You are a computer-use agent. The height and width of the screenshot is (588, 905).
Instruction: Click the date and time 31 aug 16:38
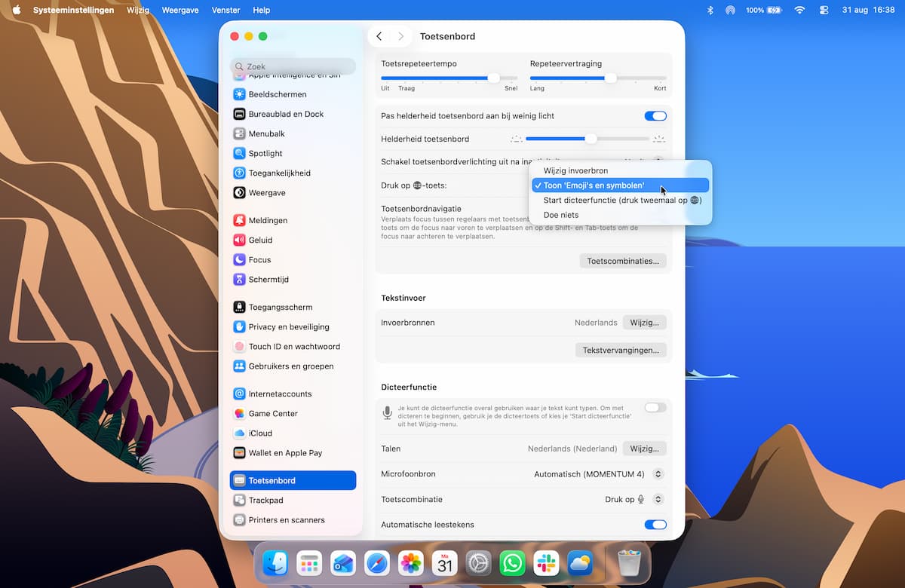867,11
